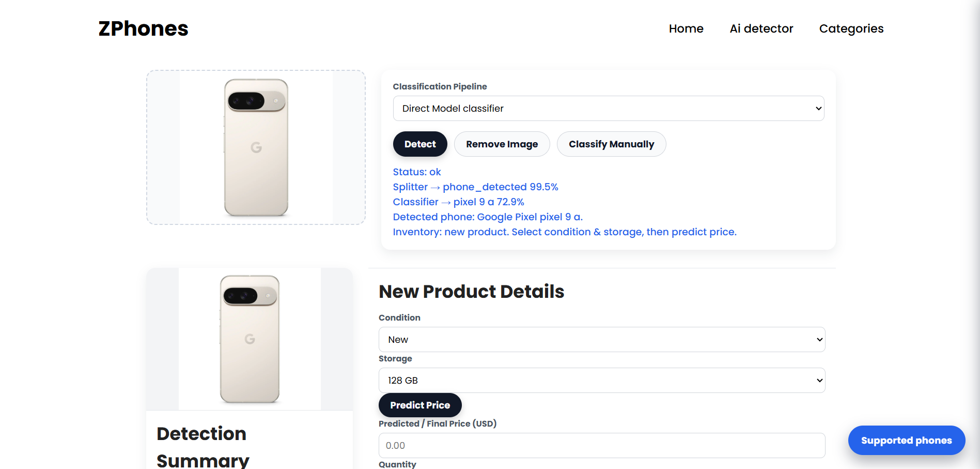This screenshot has height=469, width=980.
Task: Click the phone_detected status link
Action: tap(475, 187)
